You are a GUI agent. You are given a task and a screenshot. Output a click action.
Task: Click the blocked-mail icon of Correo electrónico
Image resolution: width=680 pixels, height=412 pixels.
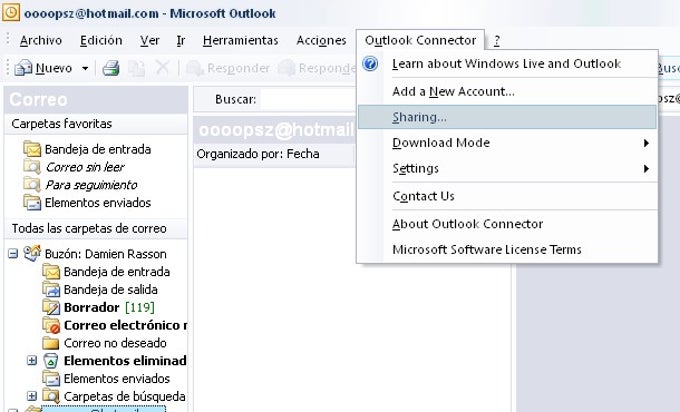(51, 325)
